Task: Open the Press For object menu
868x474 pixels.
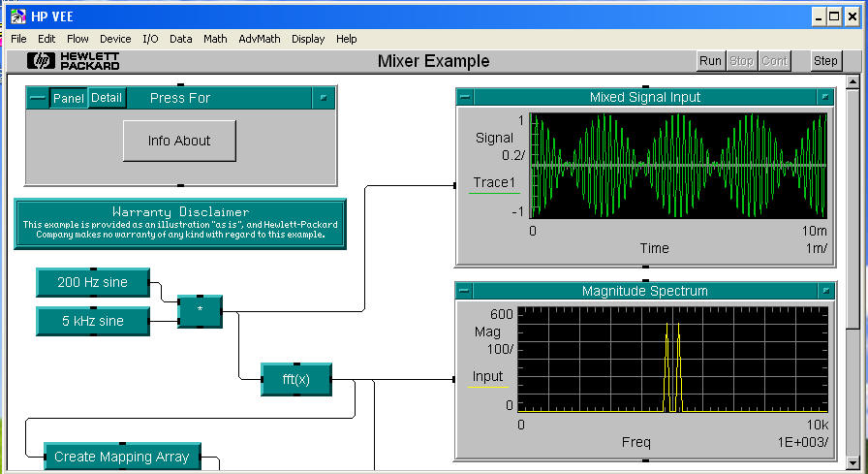Action: 324,98
